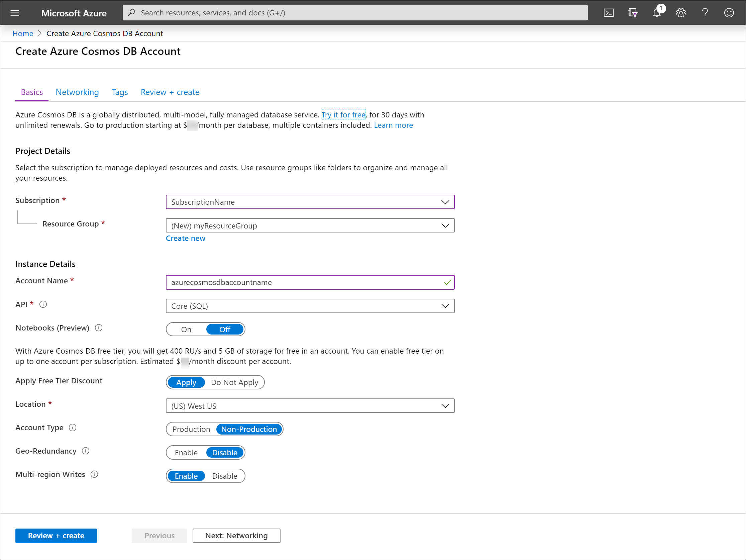
Task: Set Account Type to Production
Action: coord(191,429)
